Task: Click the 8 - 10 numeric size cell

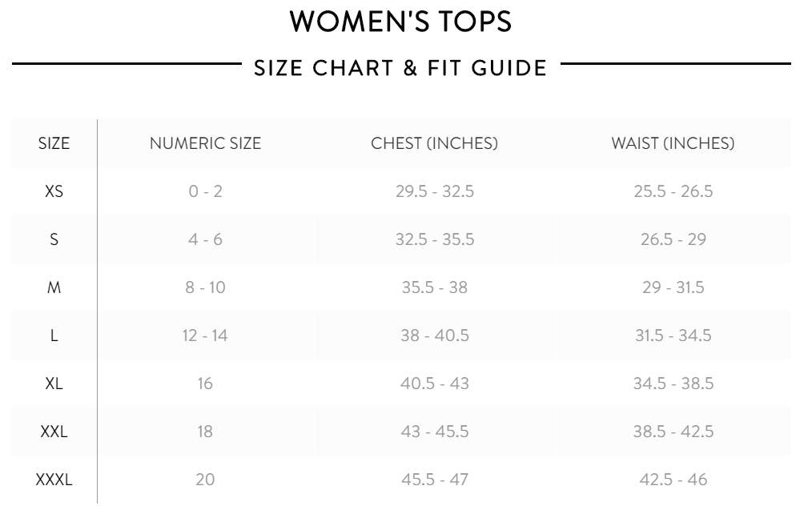Action: 205,287
